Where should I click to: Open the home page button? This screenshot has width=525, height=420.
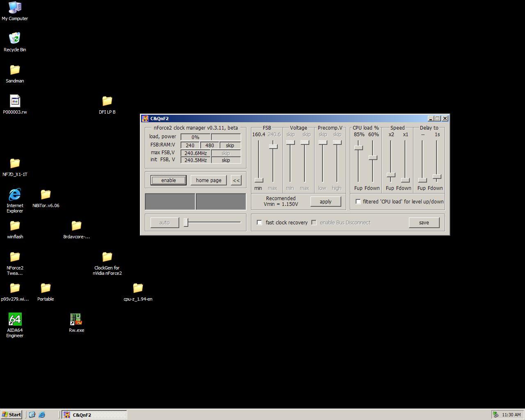click(x=208, y=180)
